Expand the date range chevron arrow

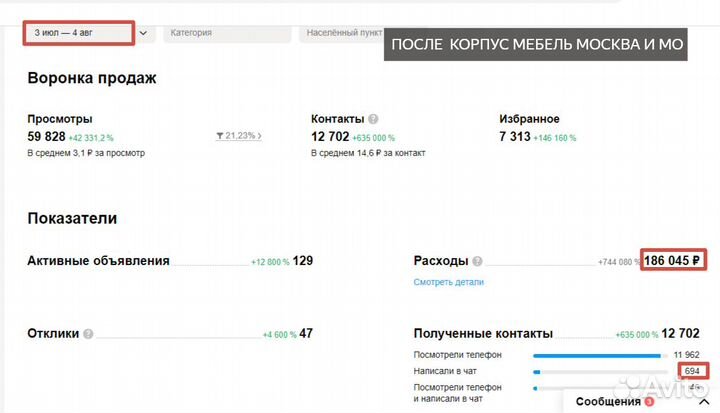[143, 33]
